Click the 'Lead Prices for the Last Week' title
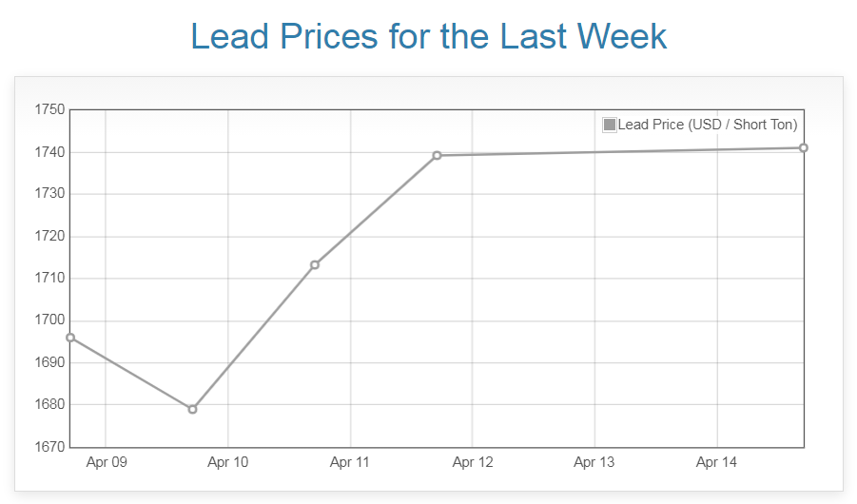Screen dimensions: 857x504 pyautogui.click(x=429, y=37)
